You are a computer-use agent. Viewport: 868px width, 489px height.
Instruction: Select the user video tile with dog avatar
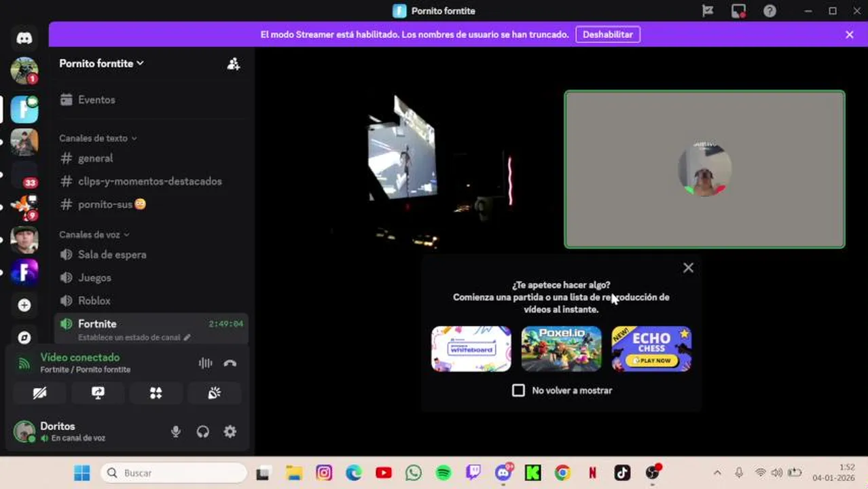click(x=705, y=170)
